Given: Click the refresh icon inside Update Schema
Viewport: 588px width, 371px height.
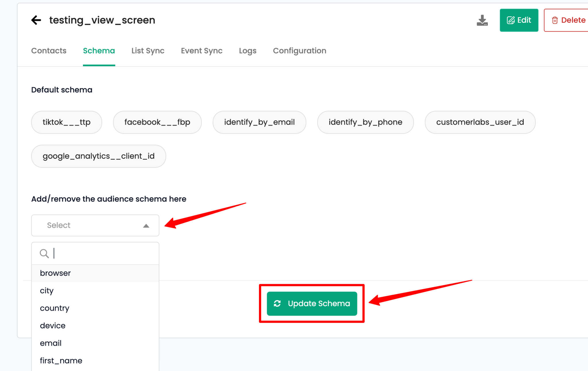Looking at the screenshot, I should point(277,304).
